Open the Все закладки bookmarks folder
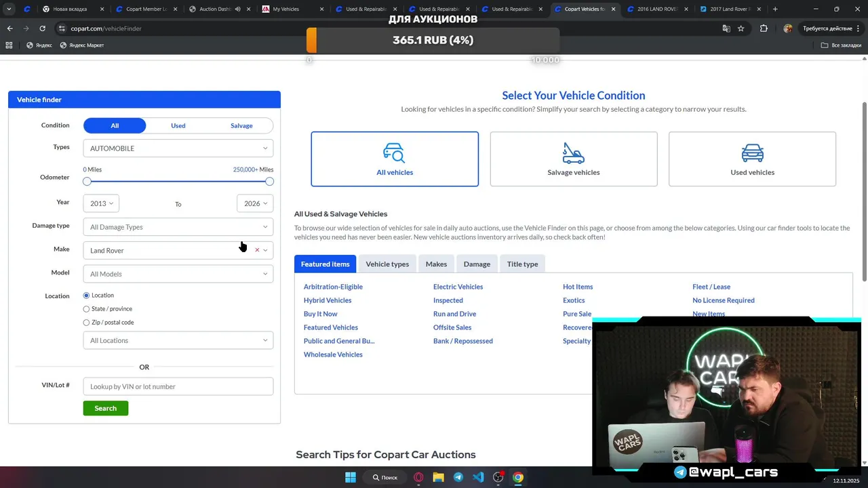This screenshot has height=488, width=868. coord(841,45)
